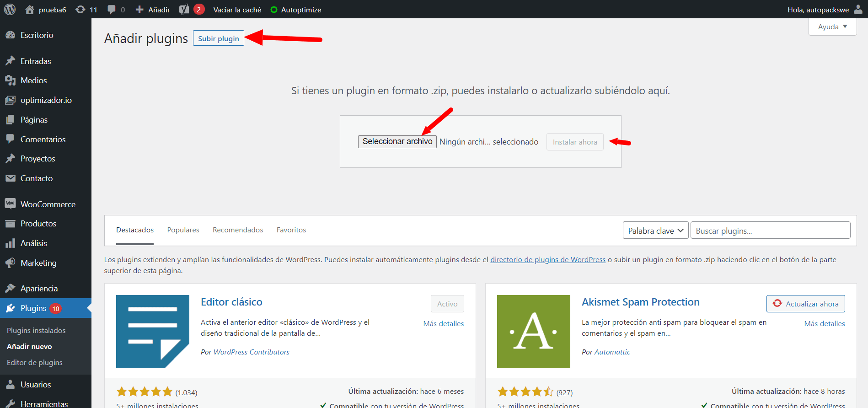Switch to the Populares tab
The width and height of the screenshot is (868, 408).
coord(183,230)
